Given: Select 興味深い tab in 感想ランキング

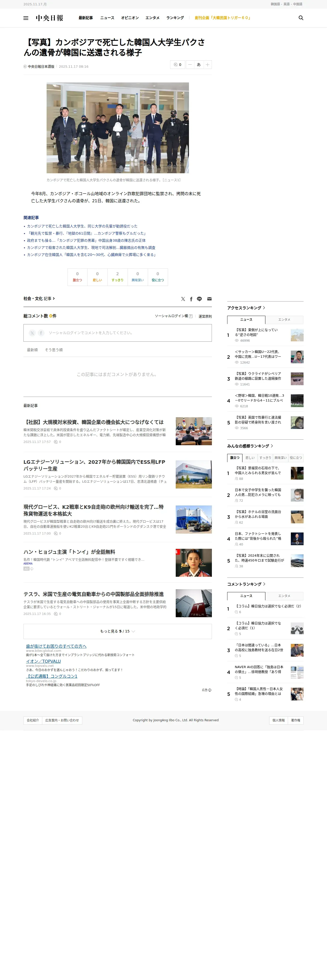Looking at the screenshot, I should point(281,458).
